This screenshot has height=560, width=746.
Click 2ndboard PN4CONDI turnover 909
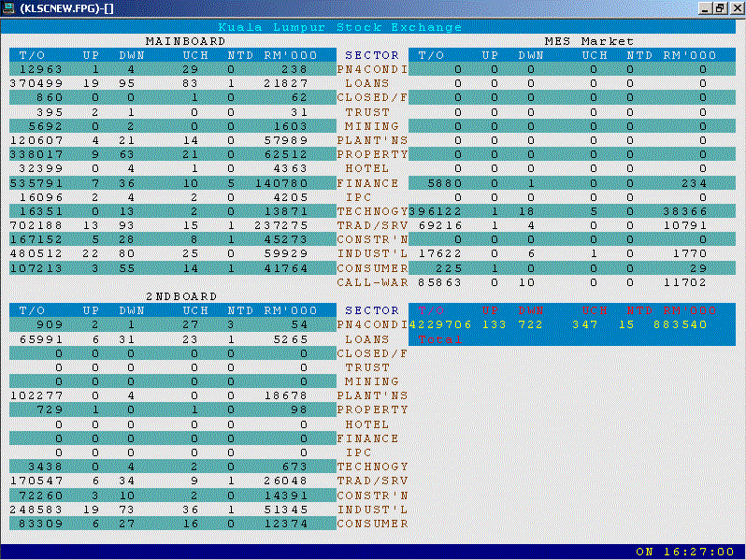50,324
